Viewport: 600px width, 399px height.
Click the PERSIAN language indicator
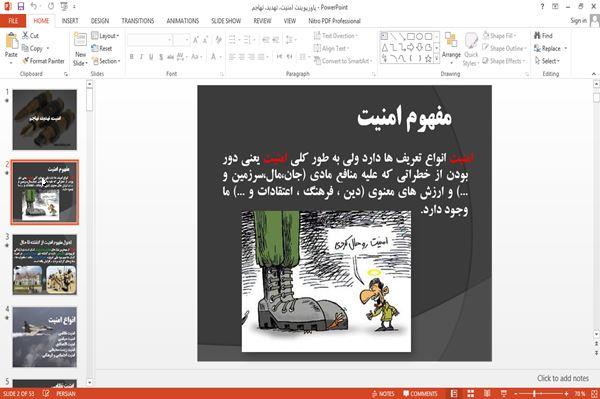[66, 394]
